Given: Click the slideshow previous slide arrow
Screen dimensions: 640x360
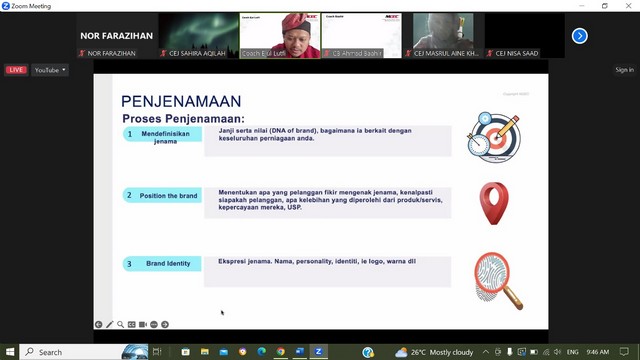Looking at the screenshot, I should [98, 324].
